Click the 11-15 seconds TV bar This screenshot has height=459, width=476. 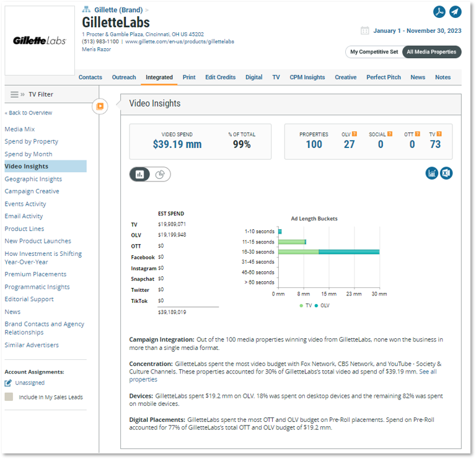click(x=291, y=242)
